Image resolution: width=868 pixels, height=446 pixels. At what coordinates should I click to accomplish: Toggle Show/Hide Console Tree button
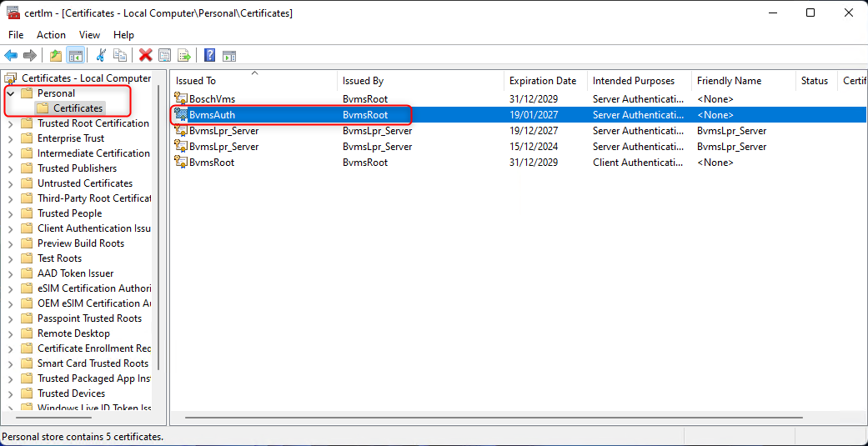pyautogui.click(x=75, y=55)
